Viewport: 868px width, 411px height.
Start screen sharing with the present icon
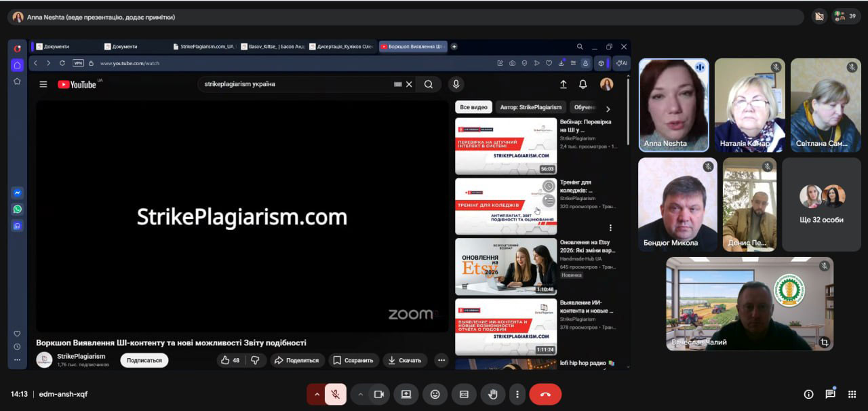pyautogui.click(x=406, y=394)
